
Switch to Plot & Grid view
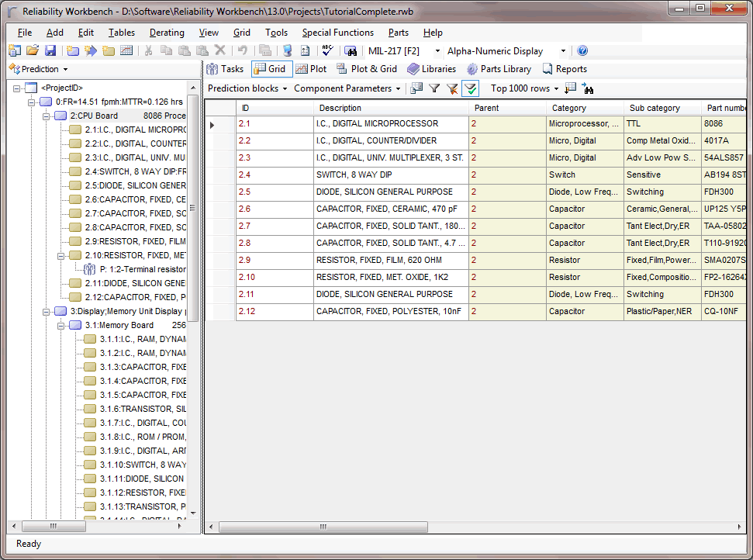tap(366, 69)
